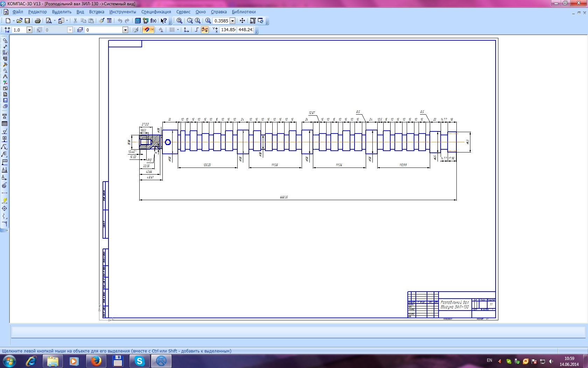Select the Text tool in left panel
The height and width of the screenshot is (368, 588).
pyautogui.click(x=5, y=116)
